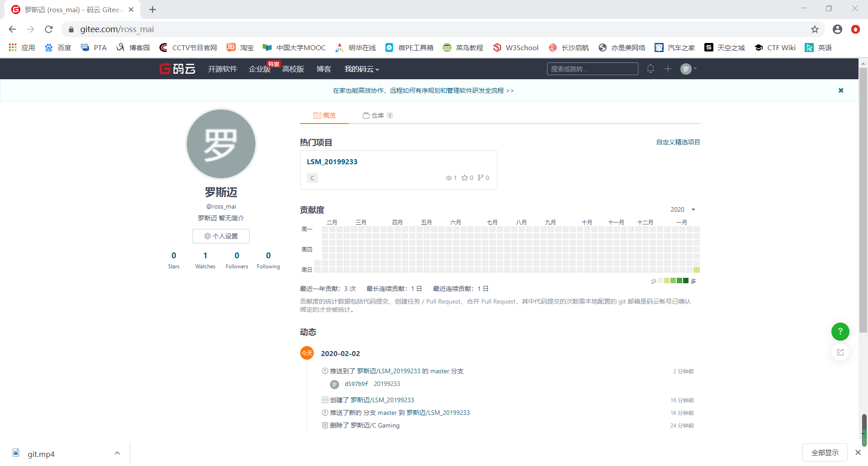This screenshot has width=868, height=466.
Task: Close the remote collaboration announcement banner
Action: click(841, 90)
